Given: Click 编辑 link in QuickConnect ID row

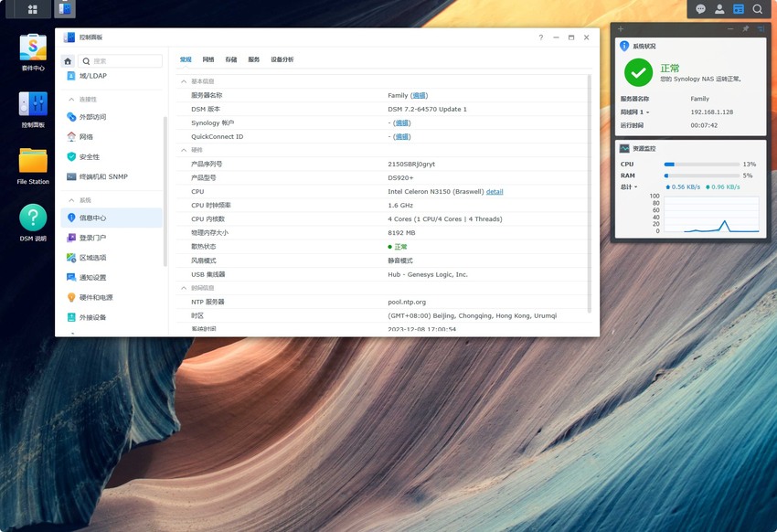Looking at the screenshot, I should coord(402,137).
